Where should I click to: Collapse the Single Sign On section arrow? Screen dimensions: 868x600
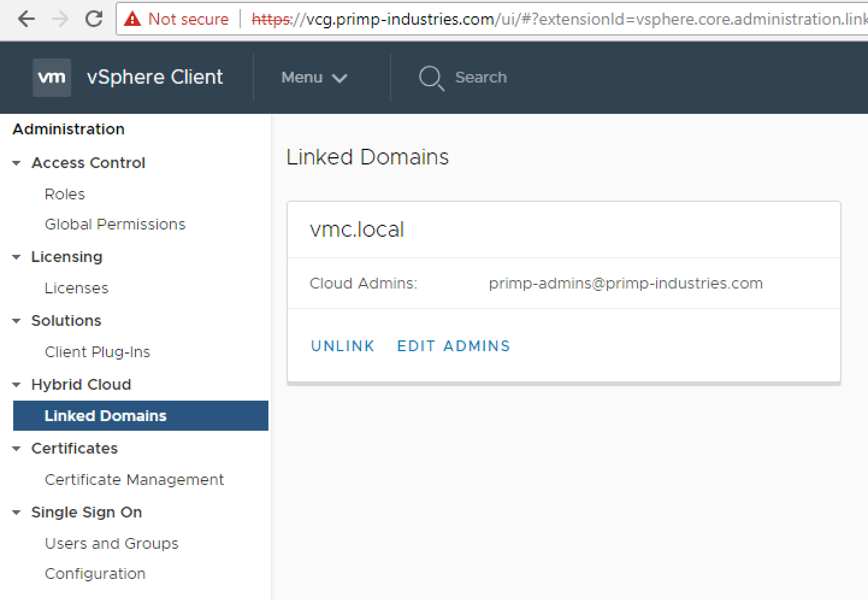(16, 513)
